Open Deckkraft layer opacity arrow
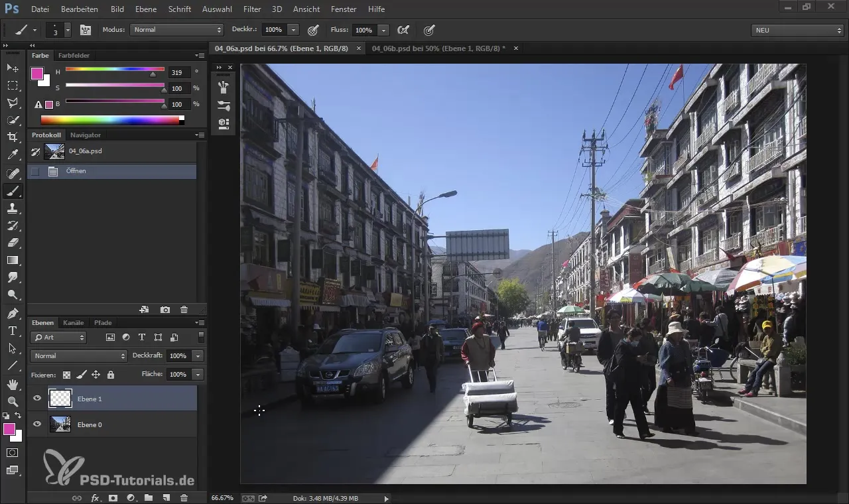The width and height of the screenshot is (849, 504). point(198,356)
